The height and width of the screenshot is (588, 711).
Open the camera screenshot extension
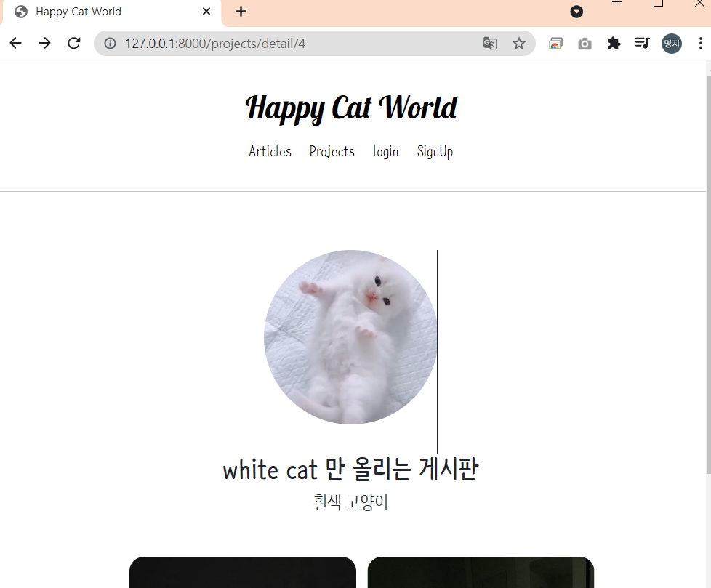point(585,44)
